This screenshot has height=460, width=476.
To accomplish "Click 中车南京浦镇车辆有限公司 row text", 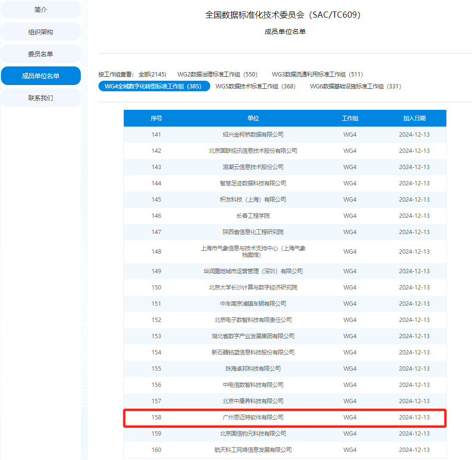I will [253, 303].
